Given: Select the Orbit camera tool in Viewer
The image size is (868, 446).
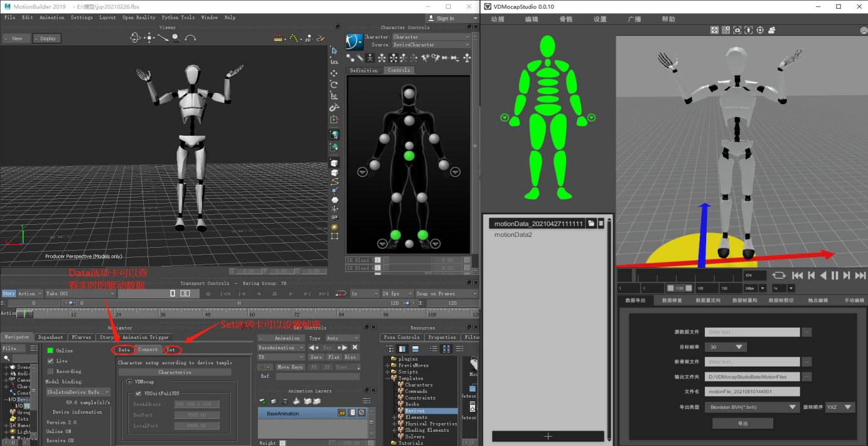Looking at the screenshot, I should 135,38.
